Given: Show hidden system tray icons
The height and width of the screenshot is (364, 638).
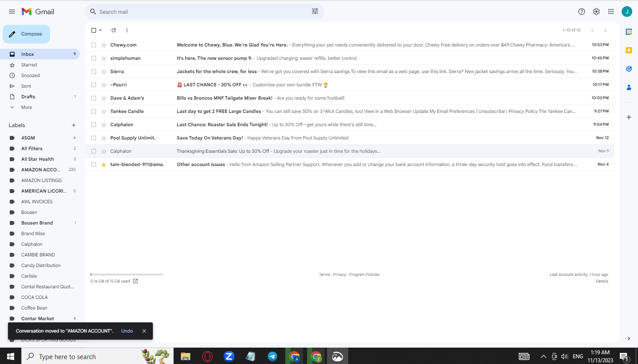Looking at the screenshot, I should [x=543, y=356].
